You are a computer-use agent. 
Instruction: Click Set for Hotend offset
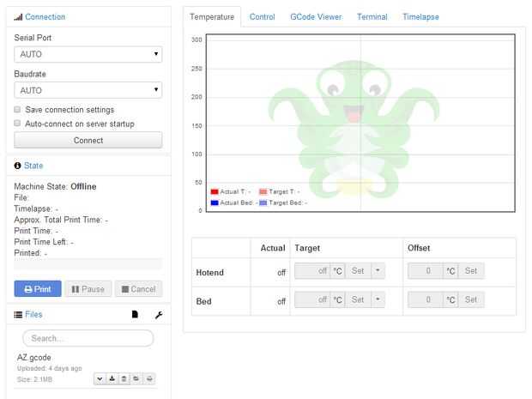click(471, 271)
